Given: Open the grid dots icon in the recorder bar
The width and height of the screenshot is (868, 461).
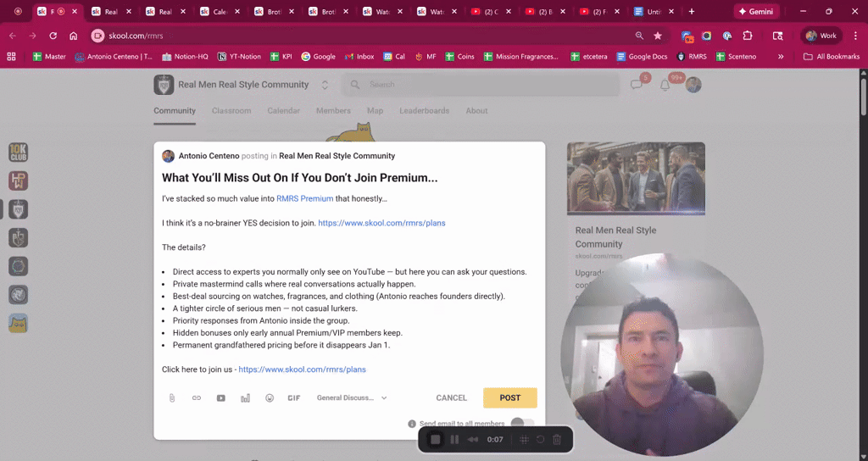Looking at the screenshot, I should pyautogui.click(x=524, y=440).
